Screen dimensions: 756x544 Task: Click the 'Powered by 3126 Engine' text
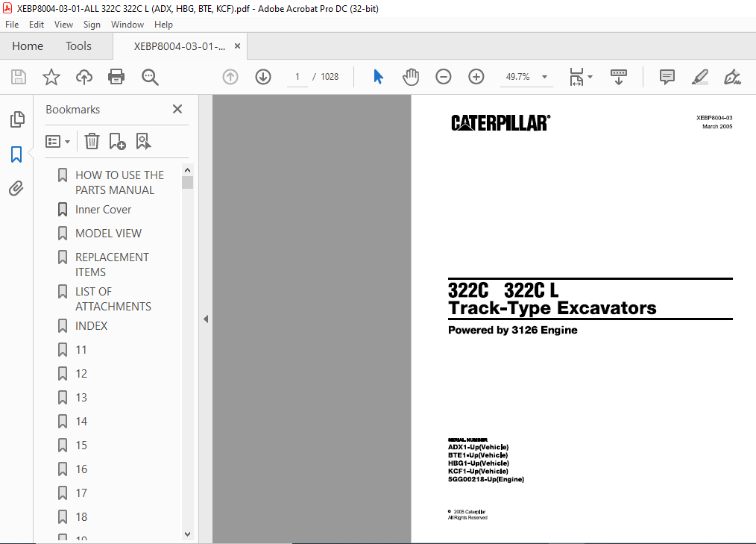512,330
